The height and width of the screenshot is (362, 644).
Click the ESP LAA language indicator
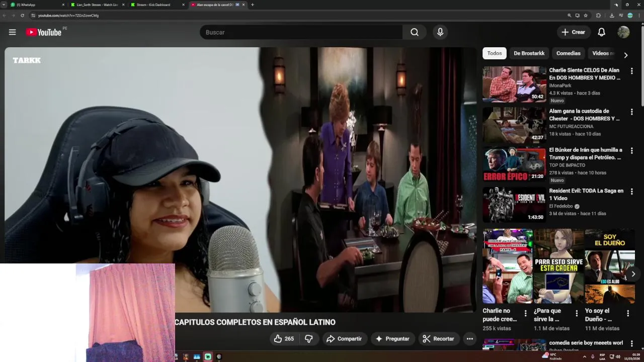click(602, 356)
